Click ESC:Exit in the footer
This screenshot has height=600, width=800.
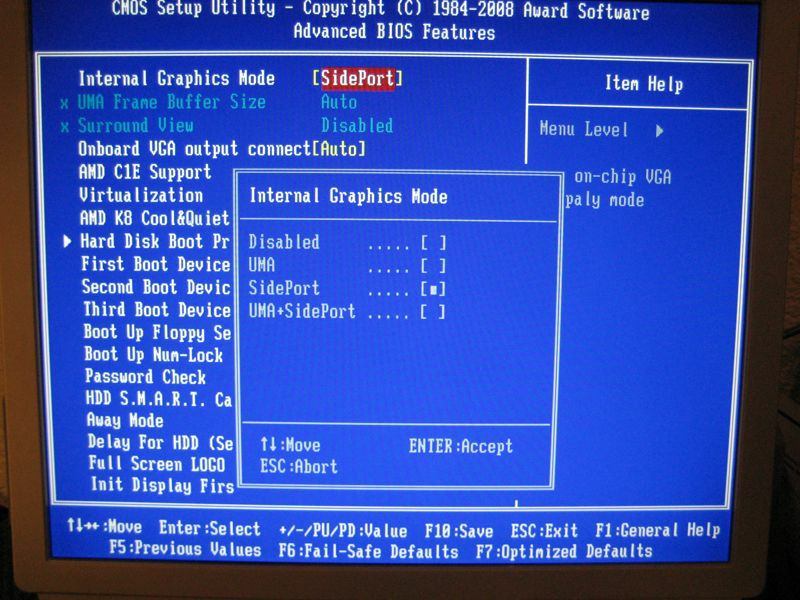544,531
